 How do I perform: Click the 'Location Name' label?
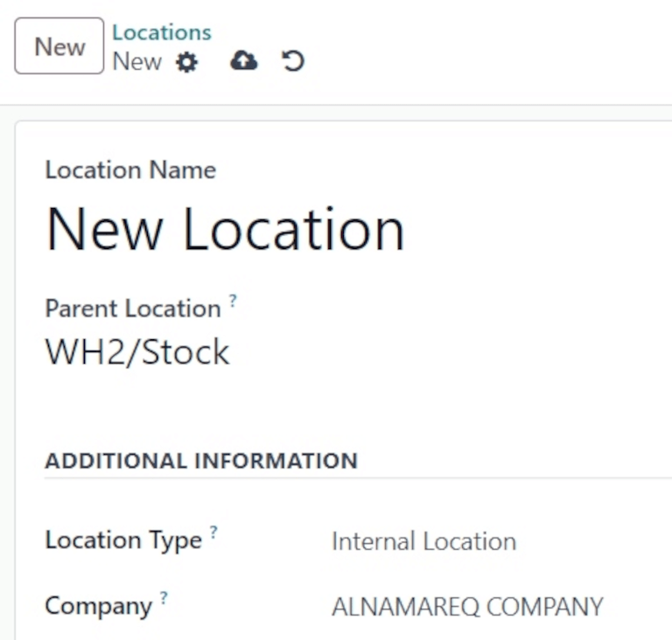tap(130, 170)
